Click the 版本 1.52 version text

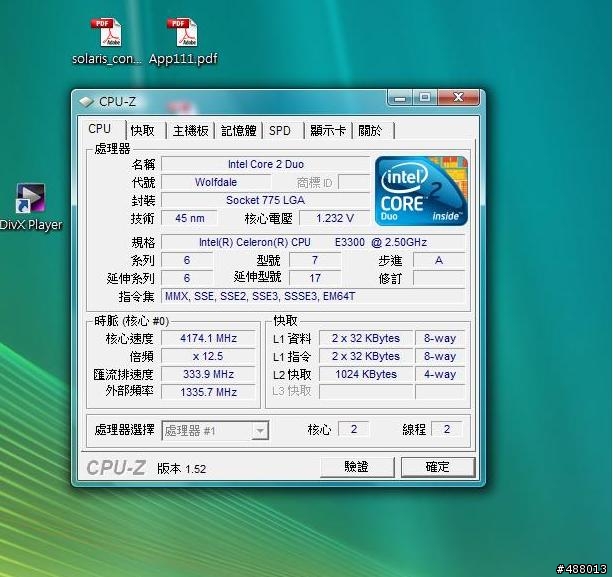[x=181, y=469]
